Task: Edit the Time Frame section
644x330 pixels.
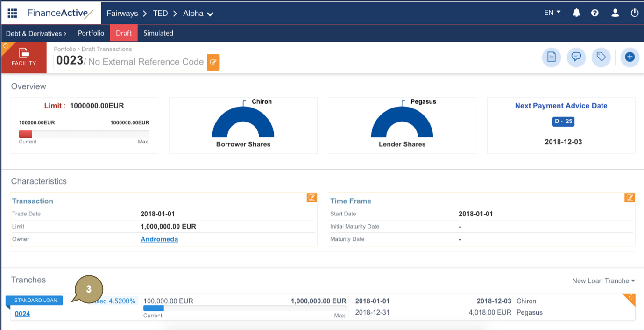Action: pyautogui.click(x=630, y=198)
